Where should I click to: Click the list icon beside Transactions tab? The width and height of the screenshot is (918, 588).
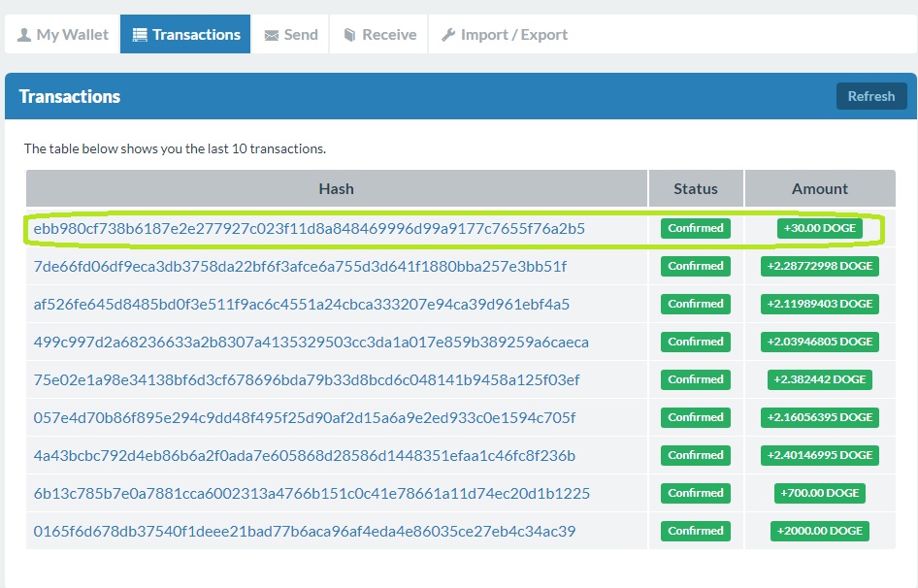[x=140, y=35]
